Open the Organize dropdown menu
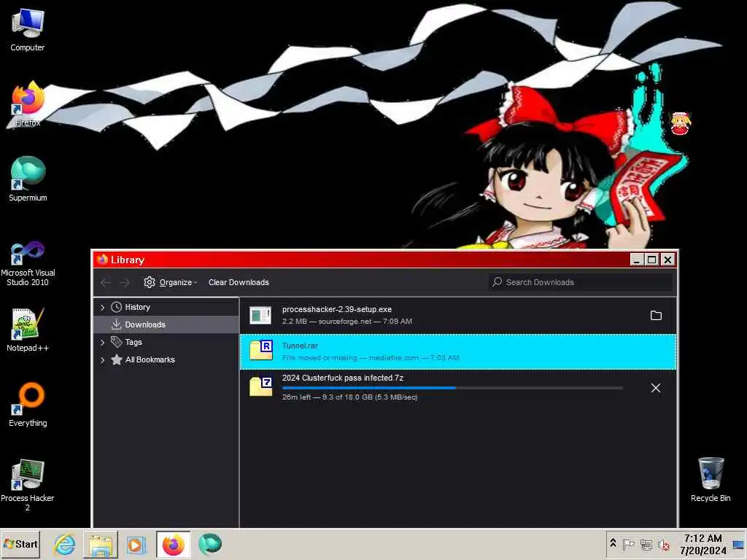This screenshot has width=747, height=560. coord(171,282)
